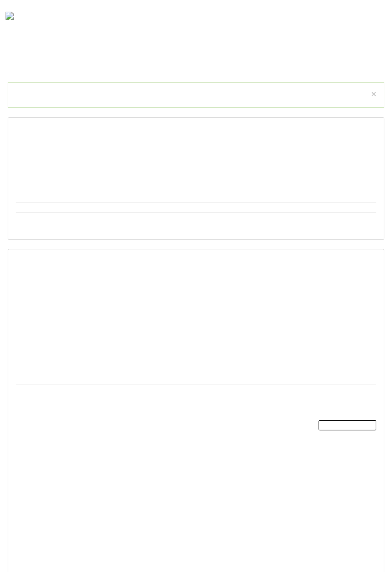Click the upper divider line in first panel

click(196, 202)
